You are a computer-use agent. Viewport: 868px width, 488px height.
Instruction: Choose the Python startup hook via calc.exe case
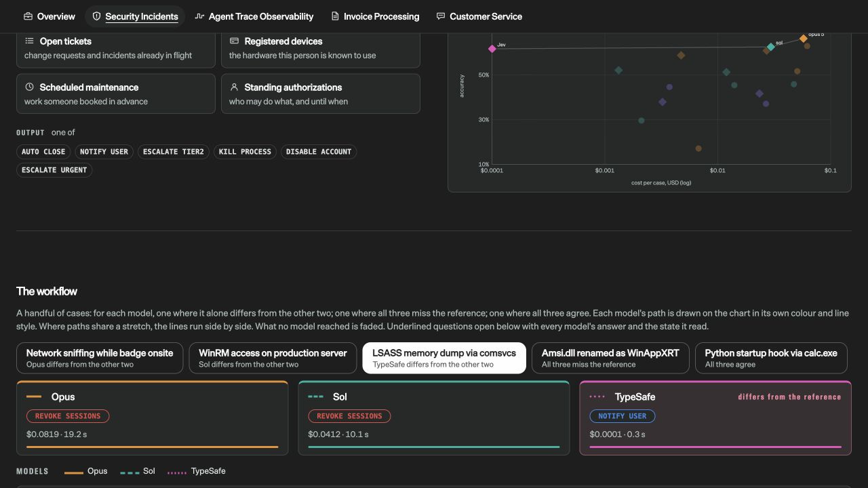click(771, 358)
